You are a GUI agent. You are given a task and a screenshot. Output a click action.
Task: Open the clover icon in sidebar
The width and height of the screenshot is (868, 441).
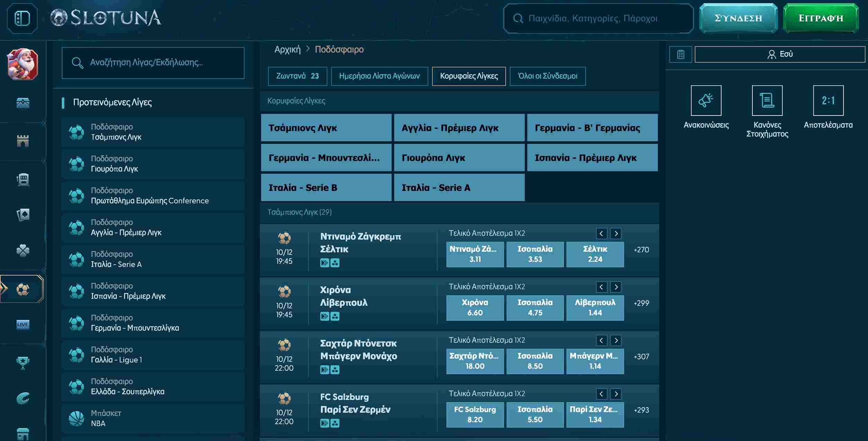[x=23, y=251]
